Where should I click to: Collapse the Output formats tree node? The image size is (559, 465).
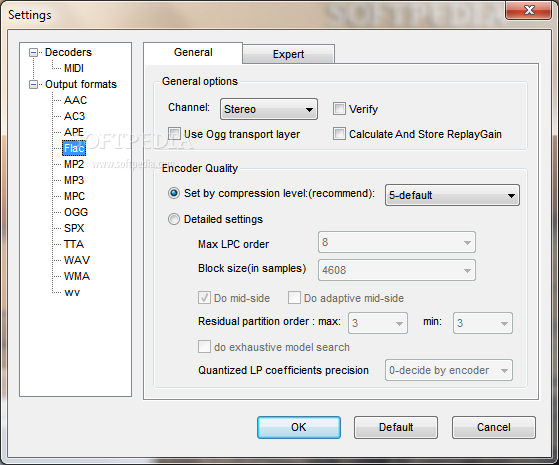pos(33,85)
